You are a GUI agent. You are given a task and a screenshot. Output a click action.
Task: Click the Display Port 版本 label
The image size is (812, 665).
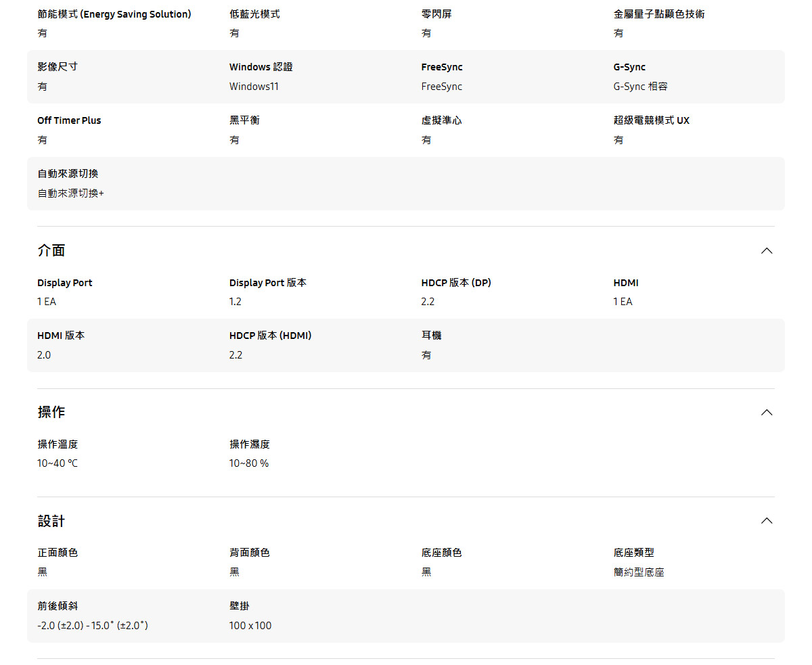pyautogui.click(x=267, y=283)
